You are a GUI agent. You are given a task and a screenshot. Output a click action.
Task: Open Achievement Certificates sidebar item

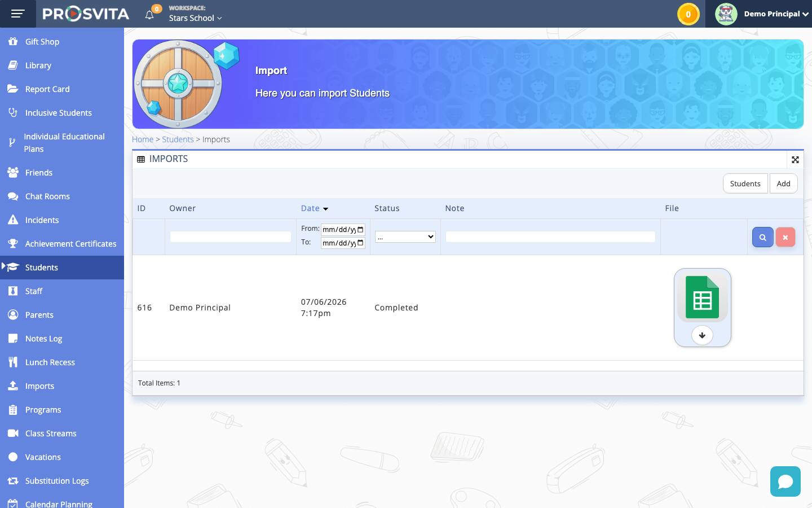click(62, 243)
